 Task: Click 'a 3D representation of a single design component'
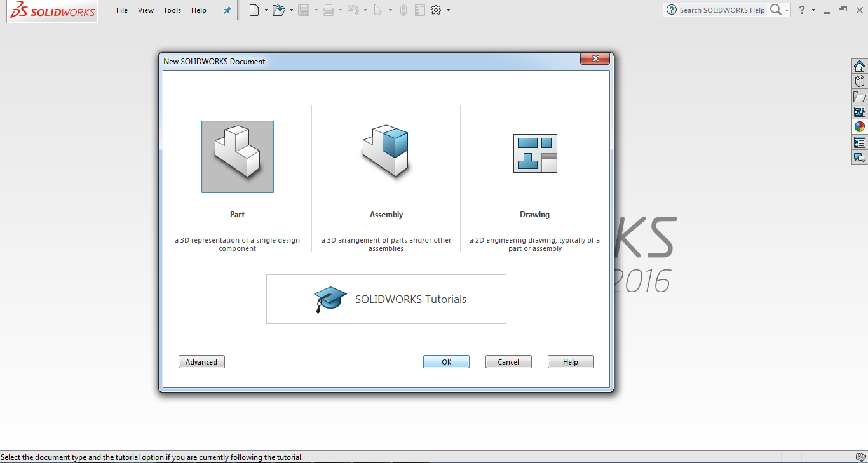pyautogui.click(x=238, y=245)
